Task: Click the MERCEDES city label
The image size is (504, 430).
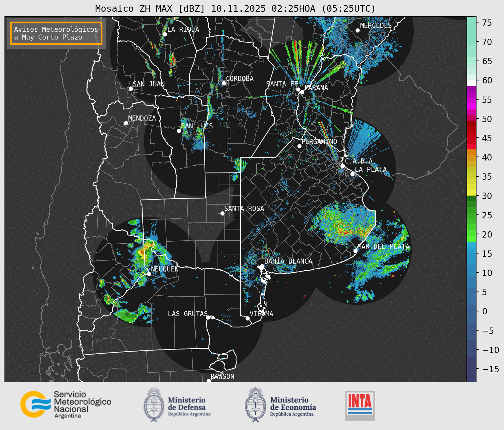Action: click(376, 26)
